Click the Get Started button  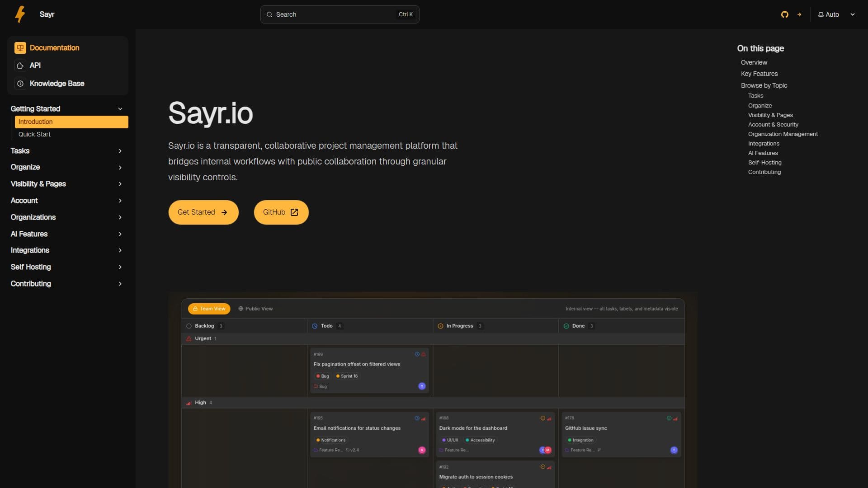(203, 212)
